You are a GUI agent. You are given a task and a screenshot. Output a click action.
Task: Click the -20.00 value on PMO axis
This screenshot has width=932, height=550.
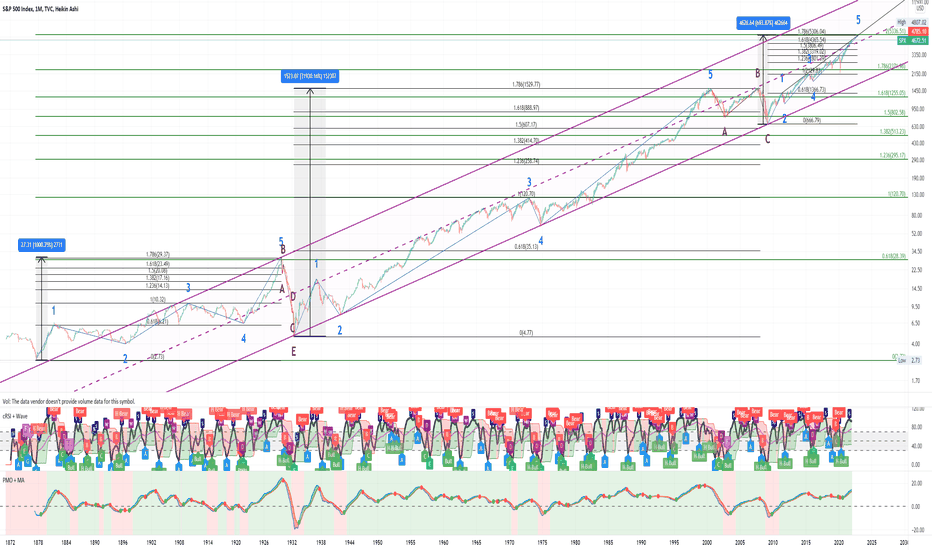(x=920, y=530)
